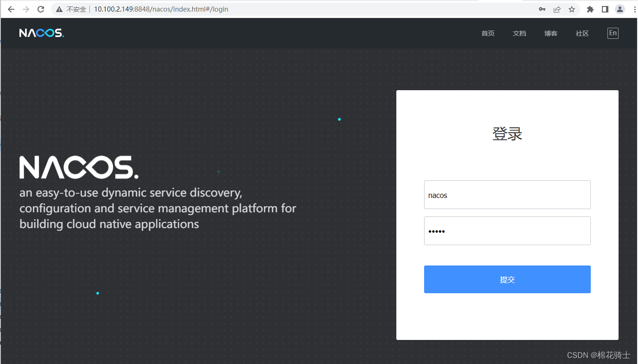Focus the password field with dots
Viewport: 638px width, 364px height.
coord(507,231)
